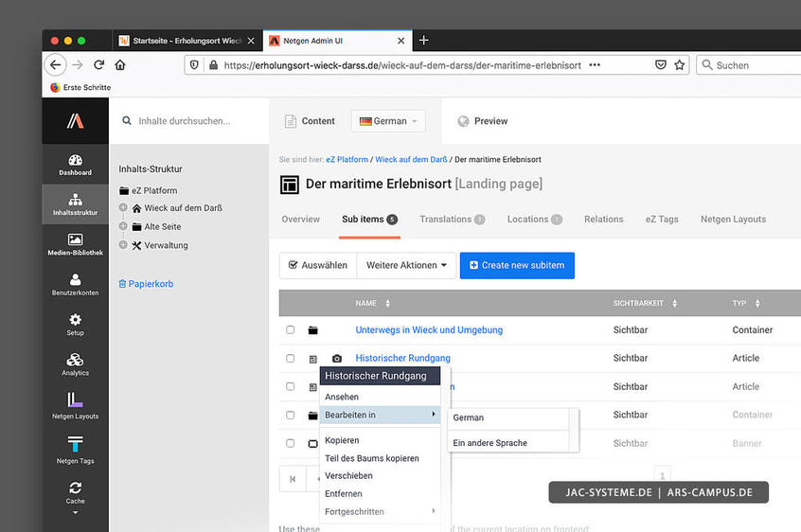The image size is (801, 532).
Task: Switch to the eZ Tags tab
Action: point(662,219)
